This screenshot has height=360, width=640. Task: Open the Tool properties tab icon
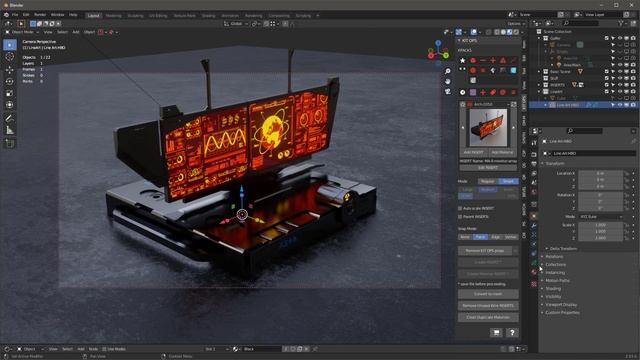click(x=534, y=142)
